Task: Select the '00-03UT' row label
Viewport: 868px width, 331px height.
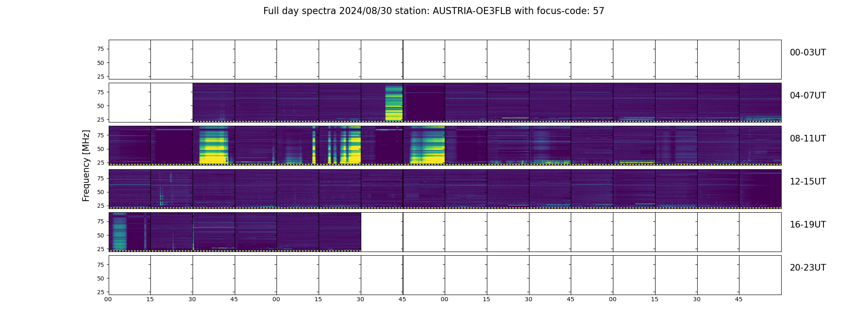Action: pyautogui.click(x=808, y=53)
